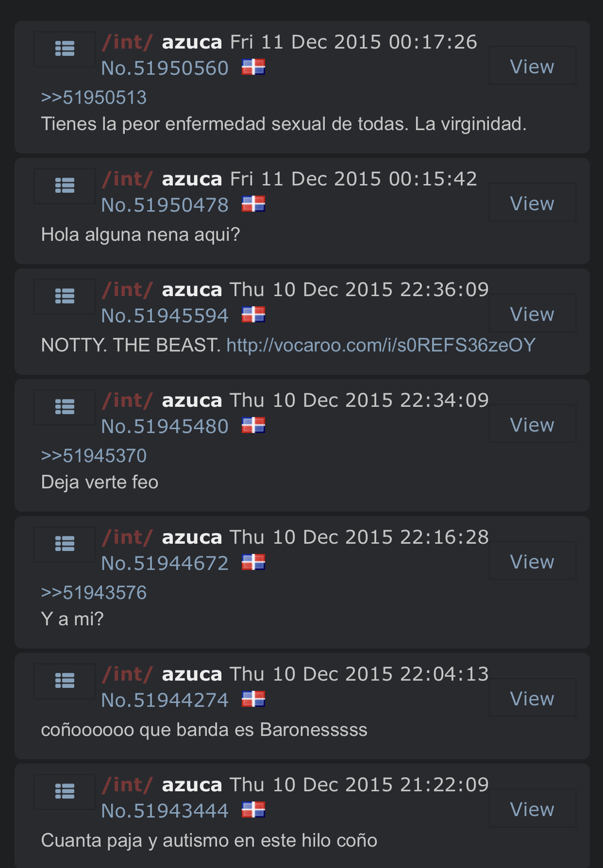Click View button for post No.51945594

532,313
